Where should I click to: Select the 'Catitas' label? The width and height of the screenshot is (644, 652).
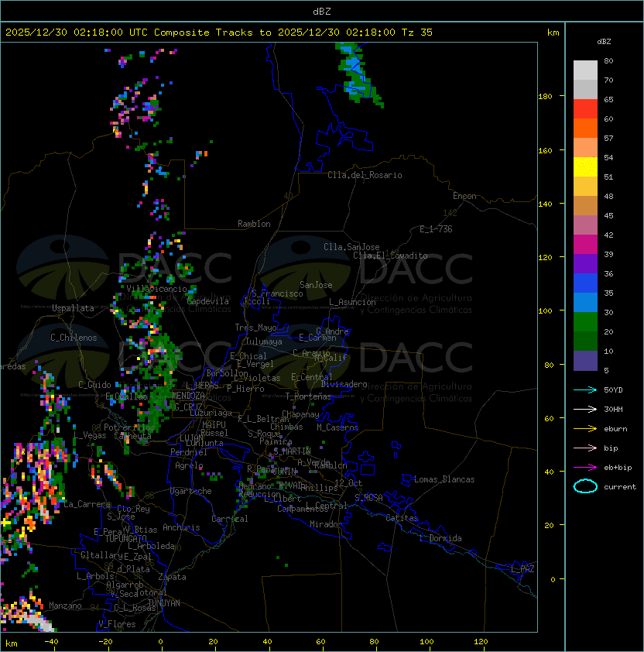[x=402, y=518]
